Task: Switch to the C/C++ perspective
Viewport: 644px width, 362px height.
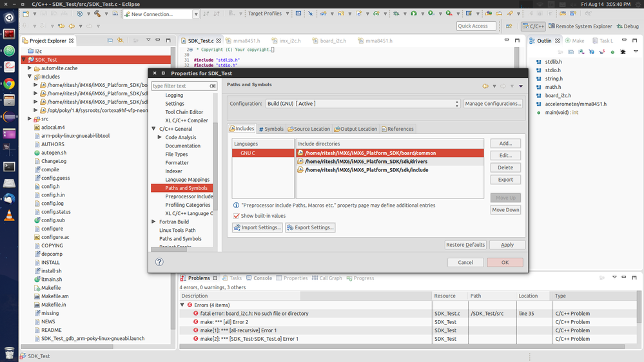Action: pyautogui.click(x=533, y=26)
